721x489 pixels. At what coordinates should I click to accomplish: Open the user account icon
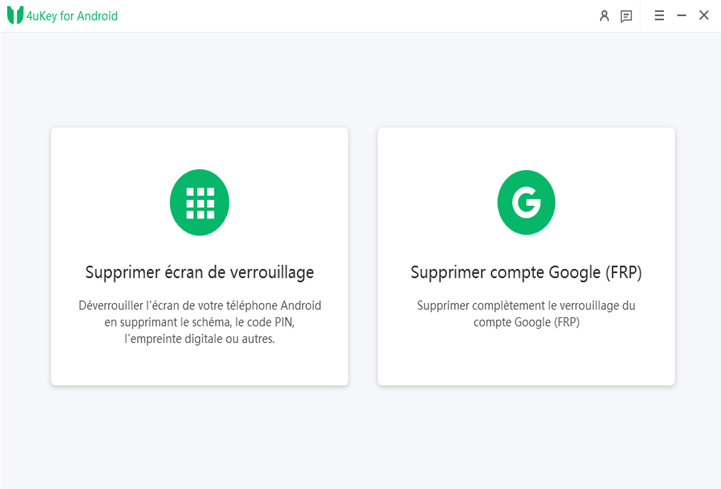pyautogui.click(x=604, y=16)
